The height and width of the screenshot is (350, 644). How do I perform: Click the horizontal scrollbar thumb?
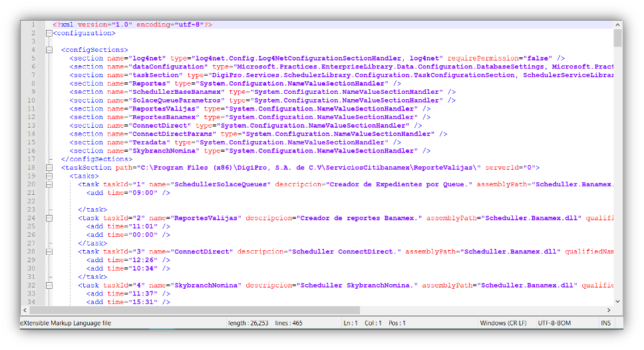198,310
